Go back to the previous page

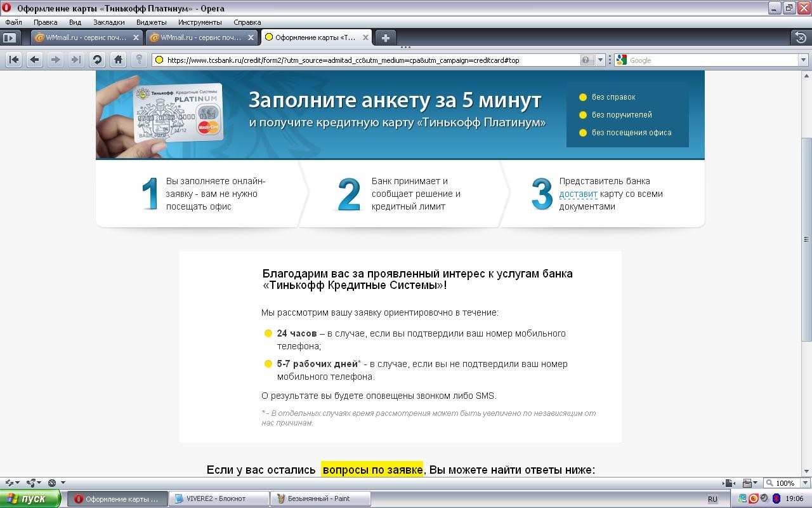coord(34,60)
